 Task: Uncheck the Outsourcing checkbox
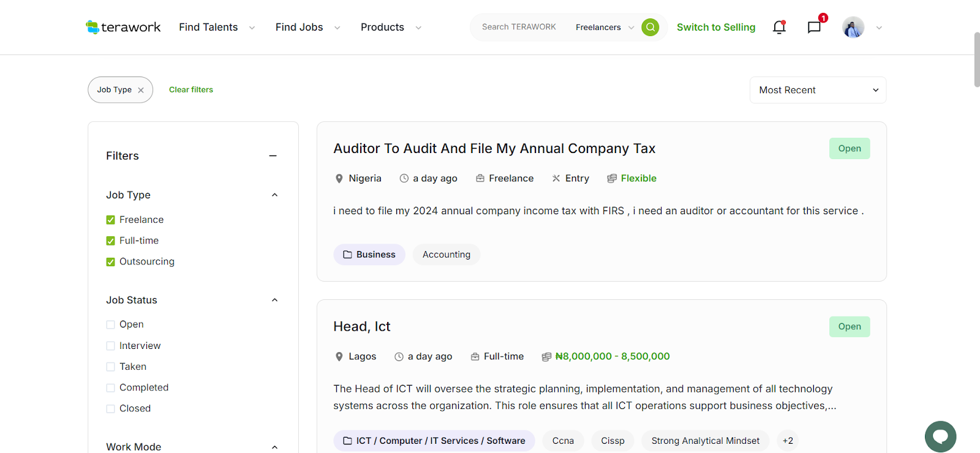point(111,262)
